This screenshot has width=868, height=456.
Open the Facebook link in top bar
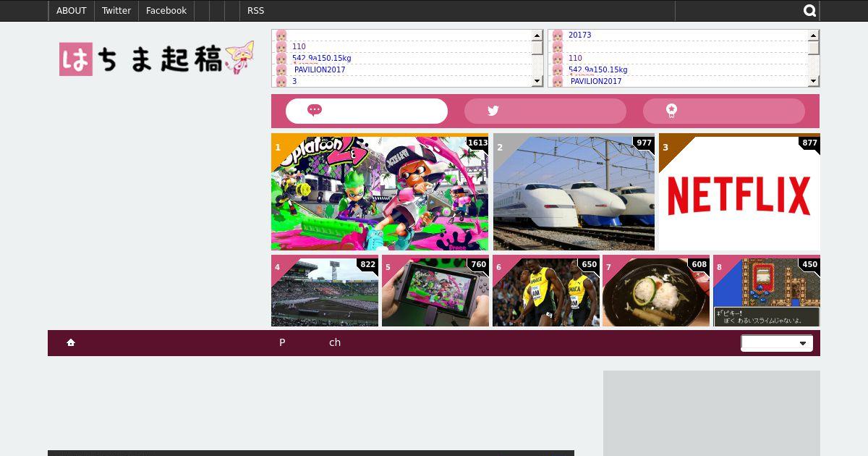pos(166,11)
